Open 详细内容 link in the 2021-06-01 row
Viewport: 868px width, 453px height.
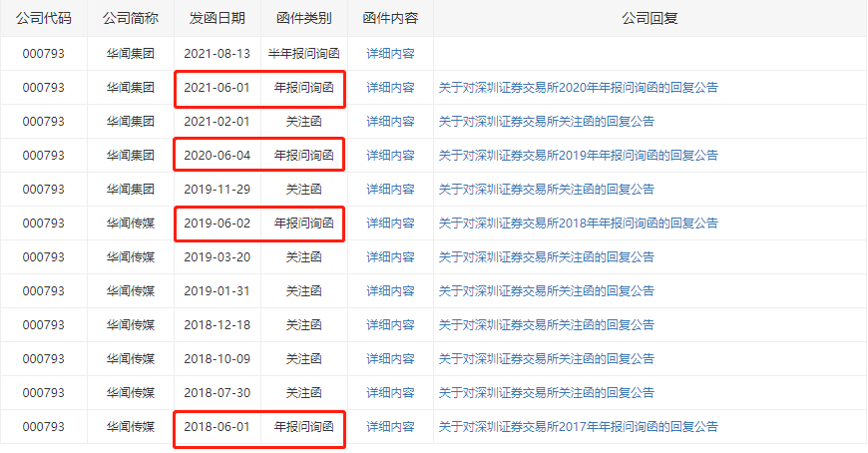point(390,88)
